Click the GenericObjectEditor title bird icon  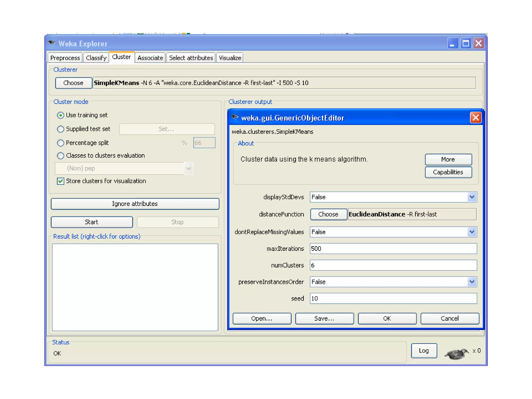tap(235, 117)
